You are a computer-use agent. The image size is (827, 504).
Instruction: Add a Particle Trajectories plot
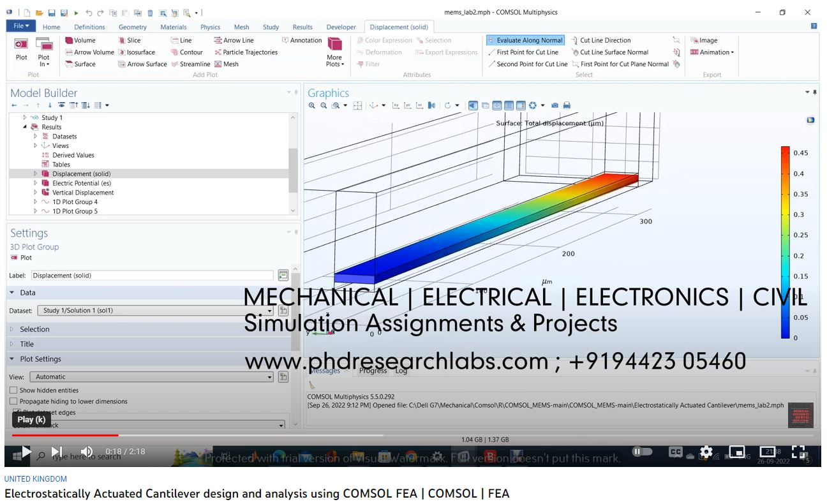point(246,52)
